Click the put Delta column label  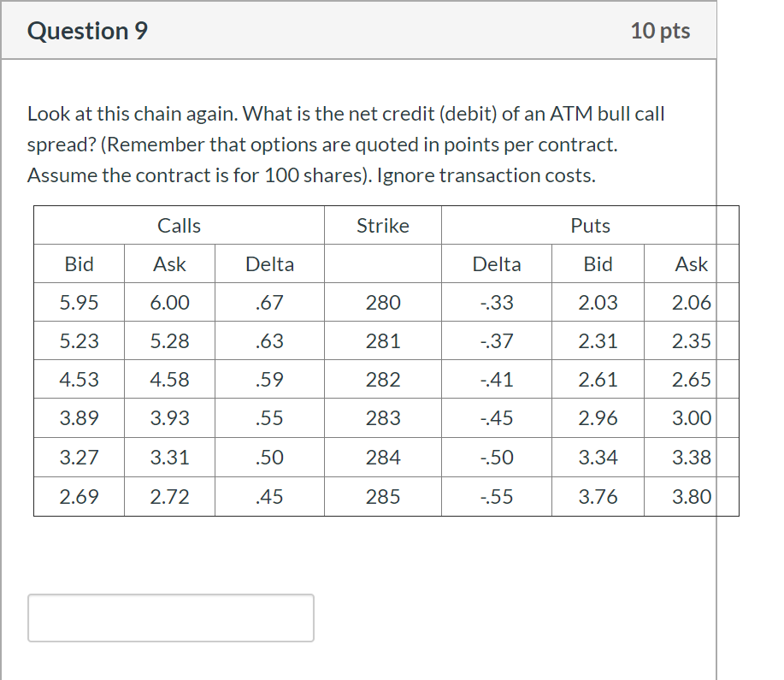tap(496, 263)
